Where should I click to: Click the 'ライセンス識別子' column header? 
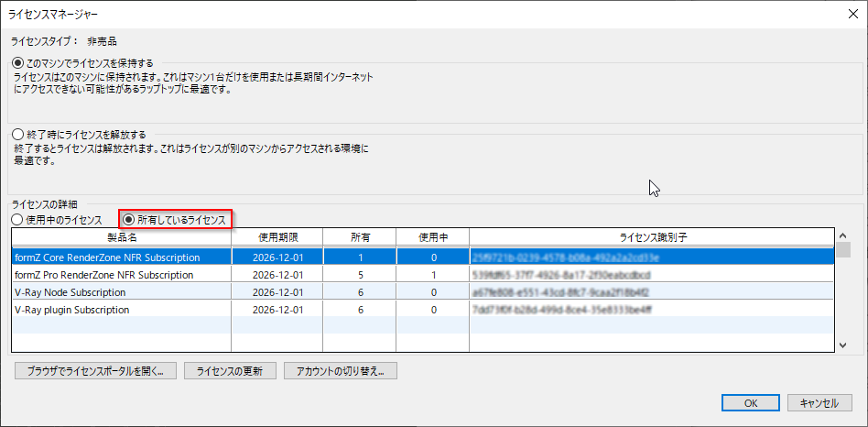(652, 237)
